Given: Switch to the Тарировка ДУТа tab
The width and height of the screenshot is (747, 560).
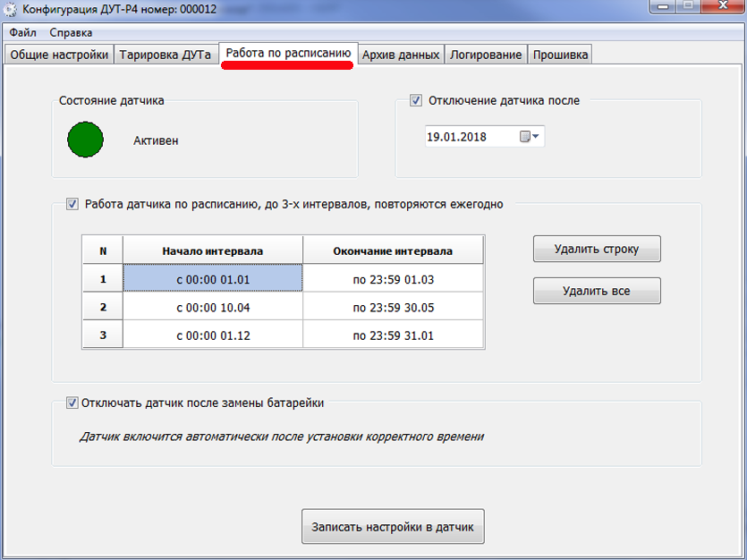Looking at the screenshot, I should coord(166,55).
